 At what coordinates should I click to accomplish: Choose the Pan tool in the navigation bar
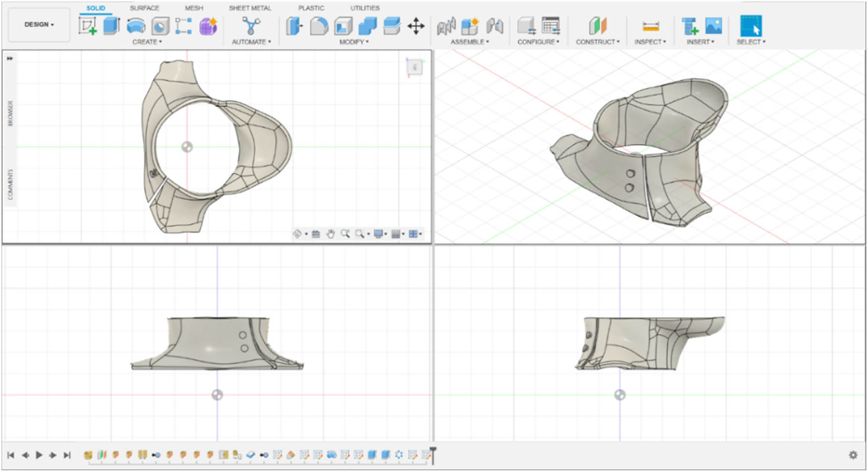[x=331, y=233]
